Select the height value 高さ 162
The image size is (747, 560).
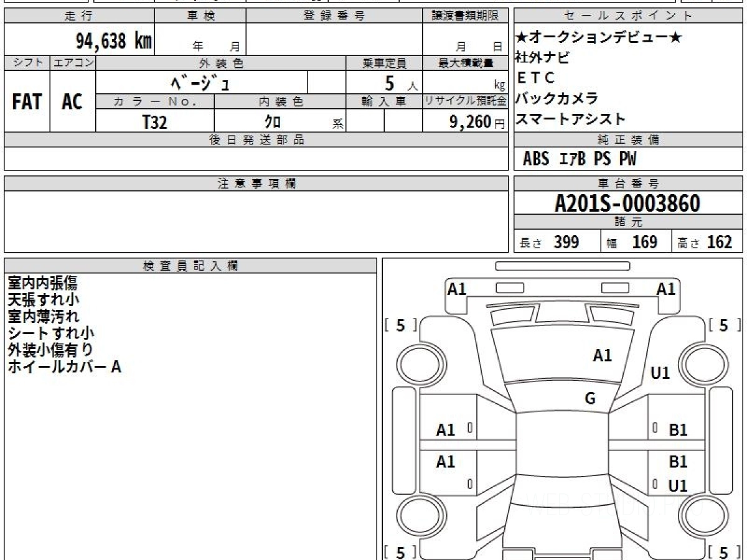pos(705,242)
